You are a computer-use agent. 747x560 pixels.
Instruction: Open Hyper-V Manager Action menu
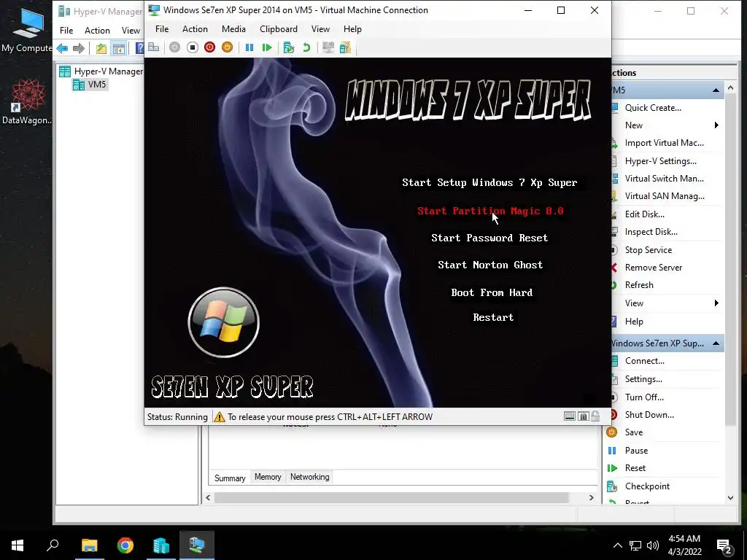(x=97, y=31)
